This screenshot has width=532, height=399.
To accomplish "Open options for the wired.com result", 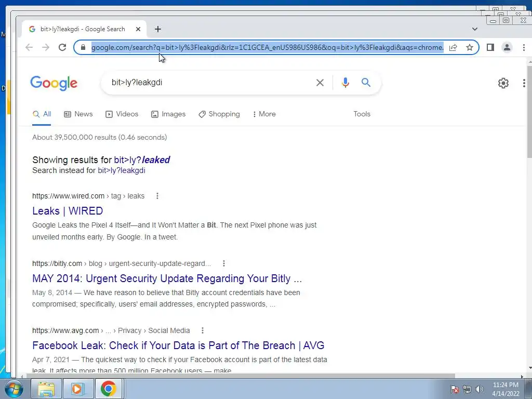I will [x=157, y=196].
